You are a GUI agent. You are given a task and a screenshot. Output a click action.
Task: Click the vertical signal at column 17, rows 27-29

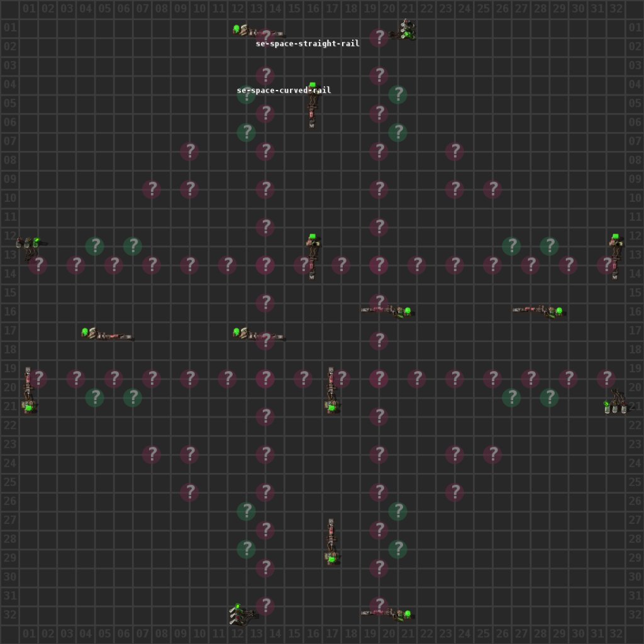point(331,541)
